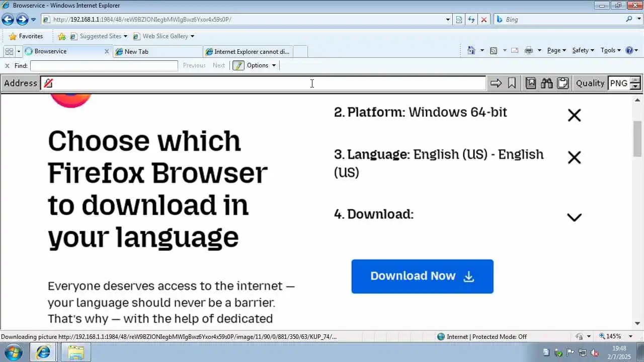This screenshot has height=362, width=644.
Task: Click the Download Now button
Action: [x=422, y=277]
